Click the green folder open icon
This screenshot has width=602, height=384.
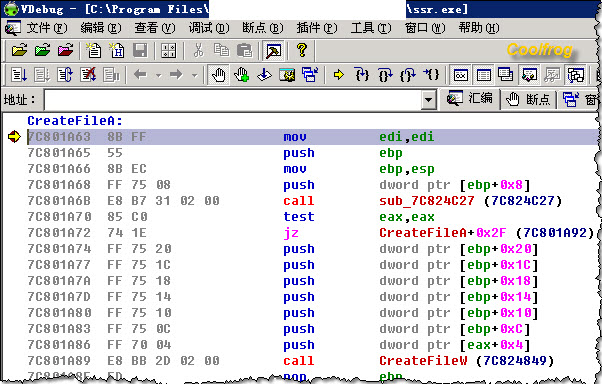[x=42, y=50]
